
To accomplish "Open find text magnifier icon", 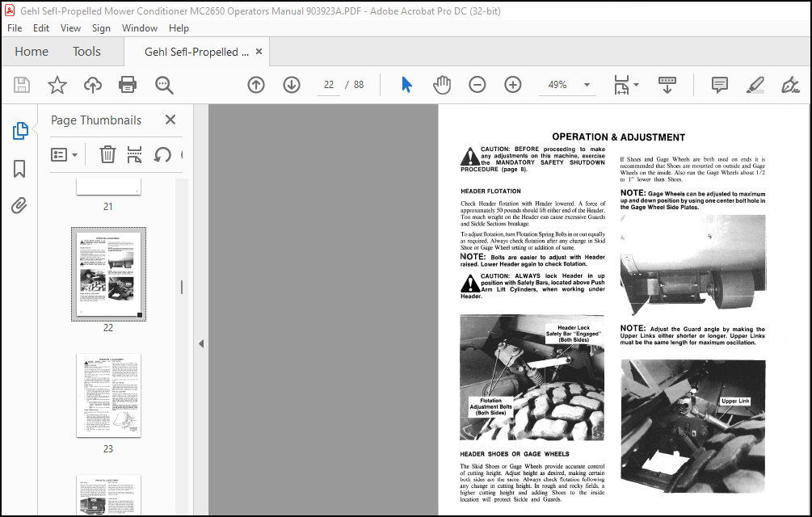I will click(x=164, y=85).
